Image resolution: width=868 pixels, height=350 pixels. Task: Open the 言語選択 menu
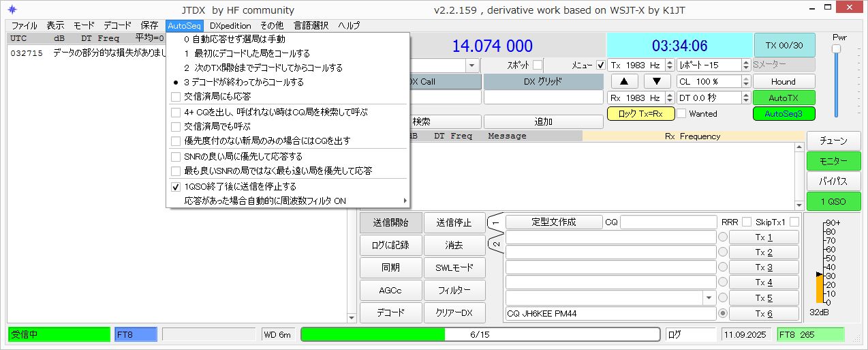311,25
